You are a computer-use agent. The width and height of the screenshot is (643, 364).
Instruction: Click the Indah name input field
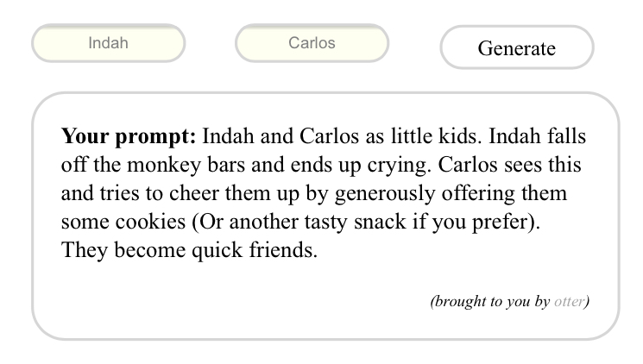(x=108, y=43)
